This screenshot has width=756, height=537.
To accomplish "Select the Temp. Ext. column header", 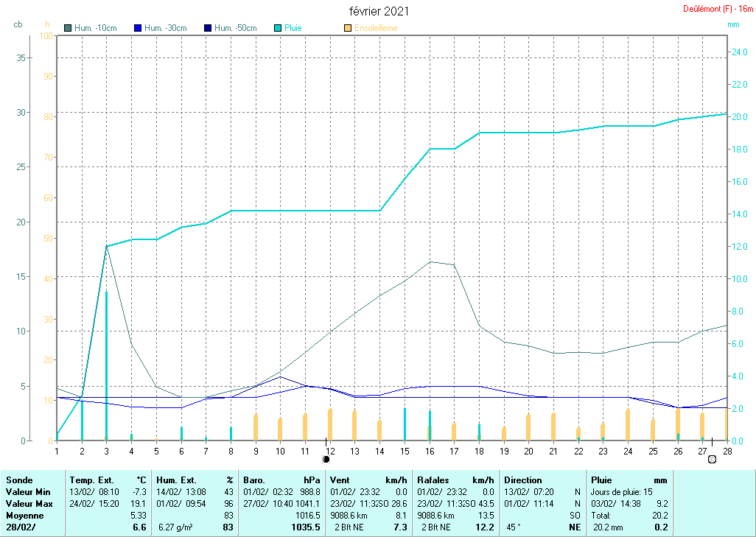I will pos(91,480).
